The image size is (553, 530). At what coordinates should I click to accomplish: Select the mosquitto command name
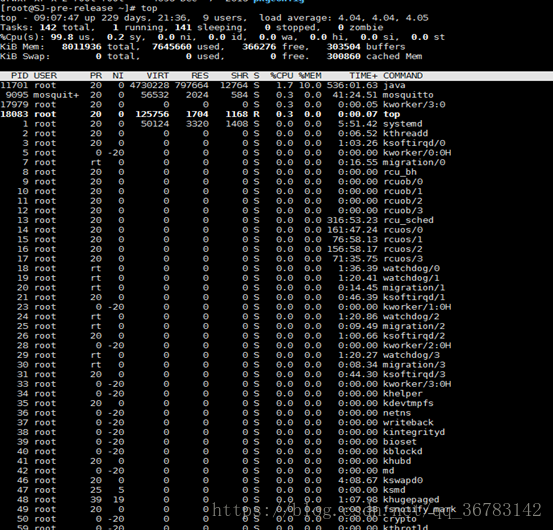pos(408,95)
